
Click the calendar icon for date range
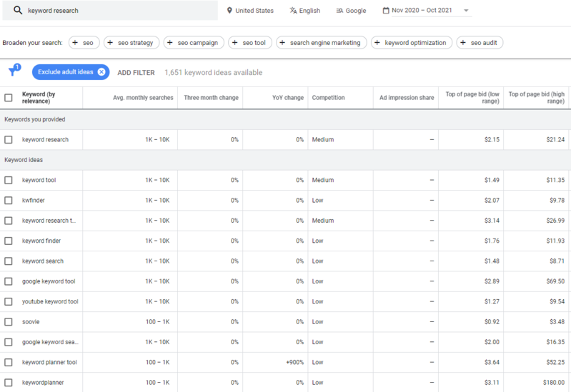[x=386, y=11]
